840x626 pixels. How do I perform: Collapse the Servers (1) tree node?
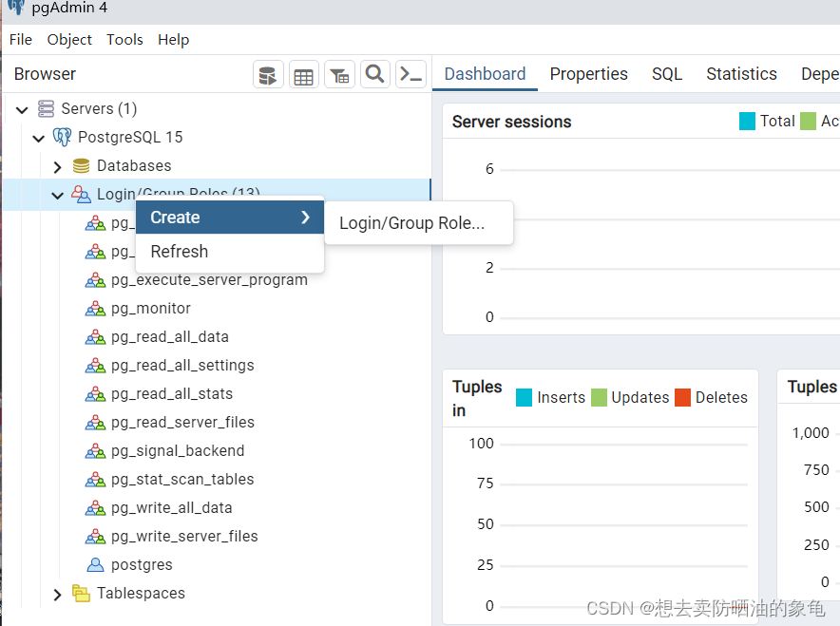click(x=21, y=108)
